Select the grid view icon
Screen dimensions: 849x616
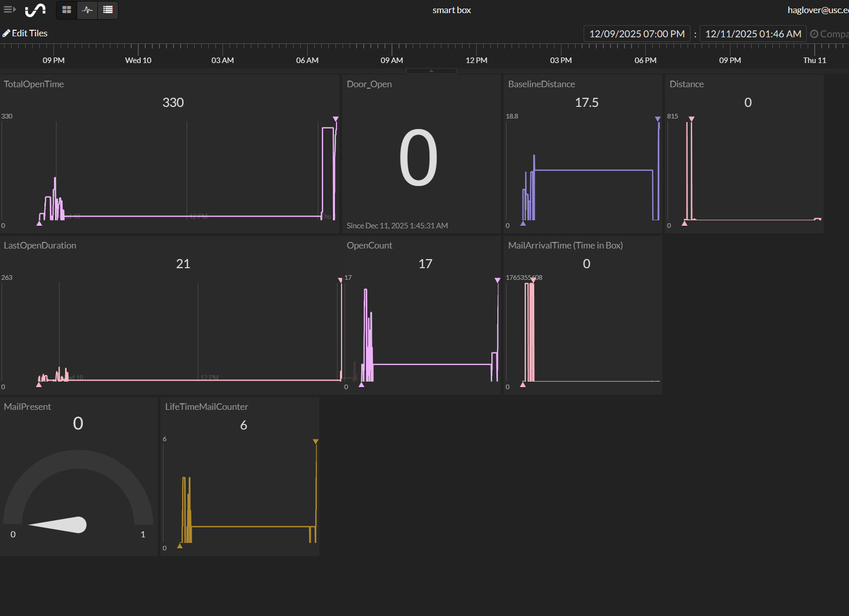pos(66,10)
